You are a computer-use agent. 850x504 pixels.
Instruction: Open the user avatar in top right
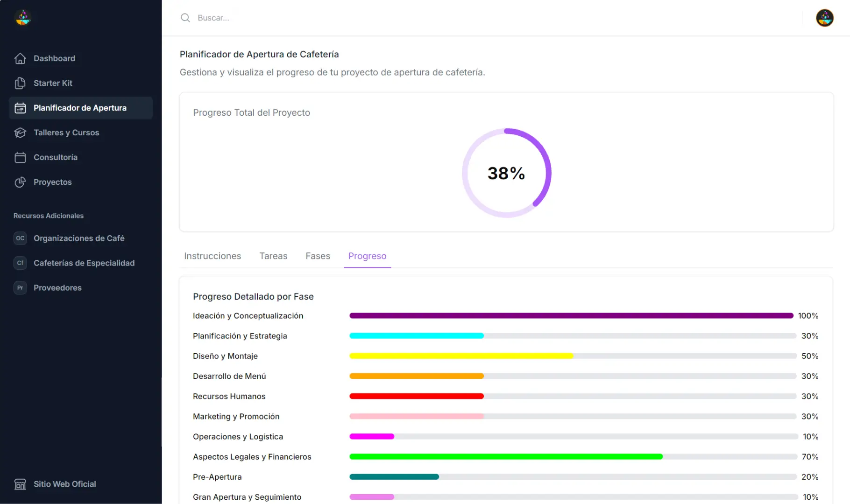[x=824, y=18]
